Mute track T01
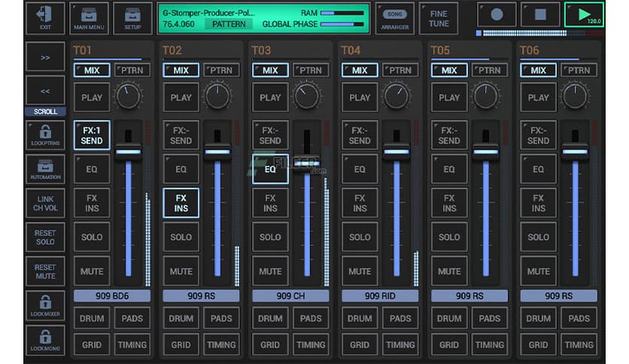The image size is (629, 364). tap(92, 271)
